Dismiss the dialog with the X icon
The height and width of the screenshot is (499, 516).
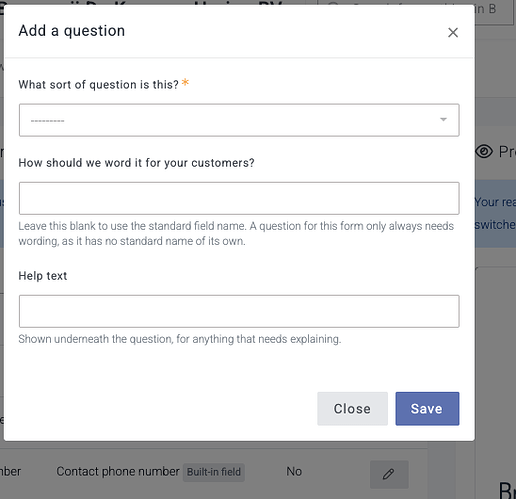click(x=453, y=33)
